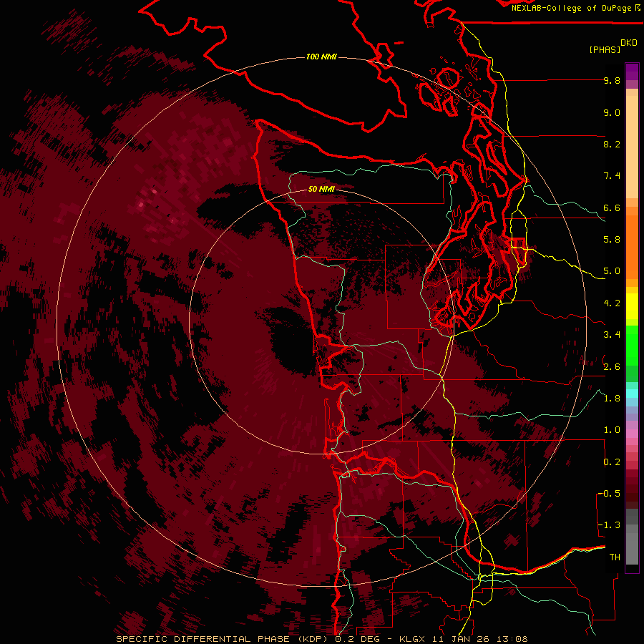
Task: Select the 9.8 value on the scale
Action: click(612, 80)
